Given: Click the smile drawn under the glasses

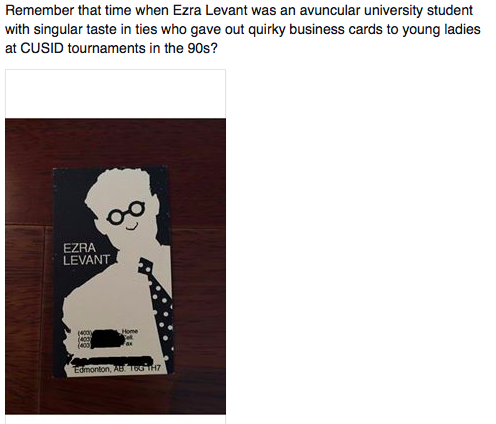Looking at the screenshot, I should pos(131,227).
